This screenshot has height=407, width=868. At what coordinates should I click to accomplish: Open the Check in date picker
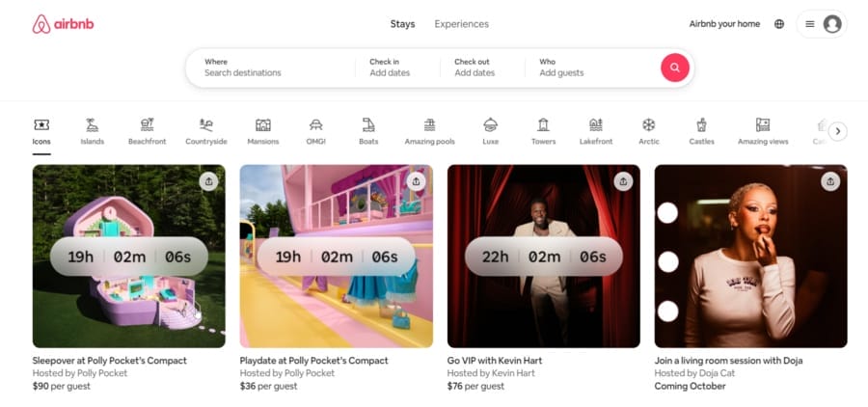(x=398, y=68)
